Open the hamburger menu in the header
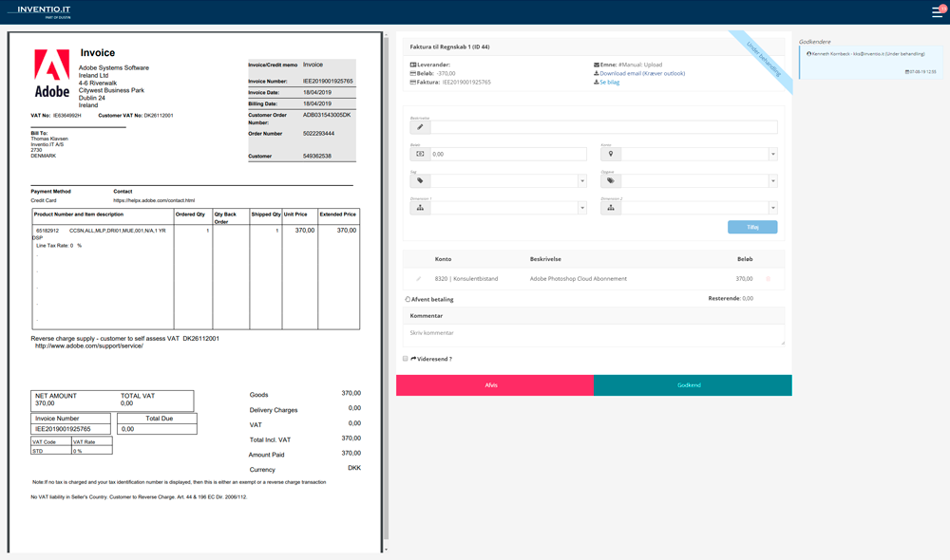950x560 pixels. coord(937,12)
